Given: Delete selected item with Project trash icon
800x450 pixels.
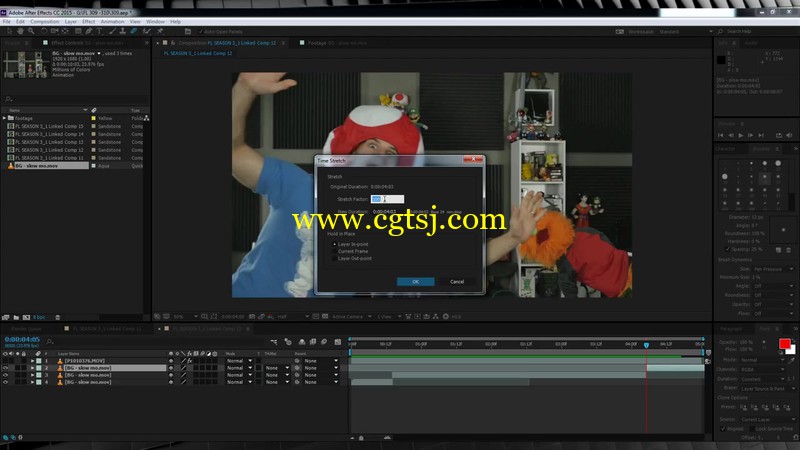Looking at the screenshot, I should pyautogui.click(x=58, y=317).
